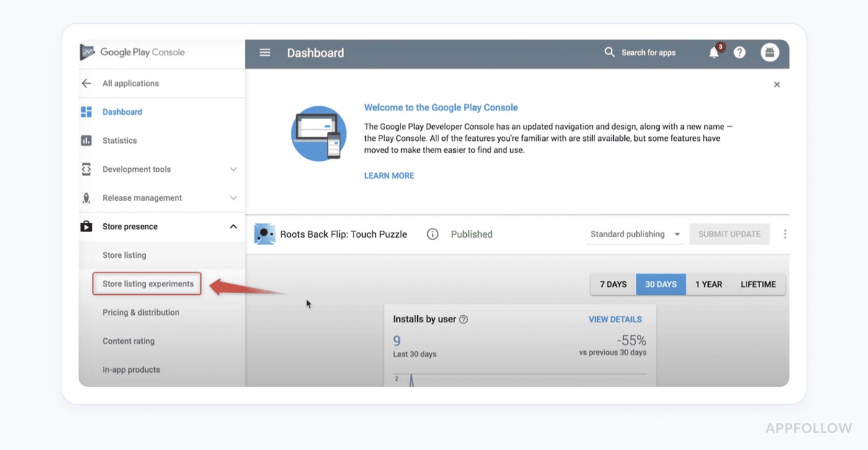Click the Store presence bag icon
Viewport: 868px width, 450px height.
click(x=86, y=227)
